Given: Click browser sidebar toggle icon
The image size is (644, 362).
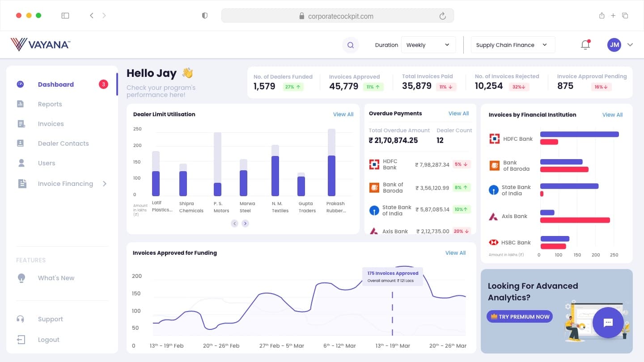Looking at the screenshot, I should pos(65,16).
